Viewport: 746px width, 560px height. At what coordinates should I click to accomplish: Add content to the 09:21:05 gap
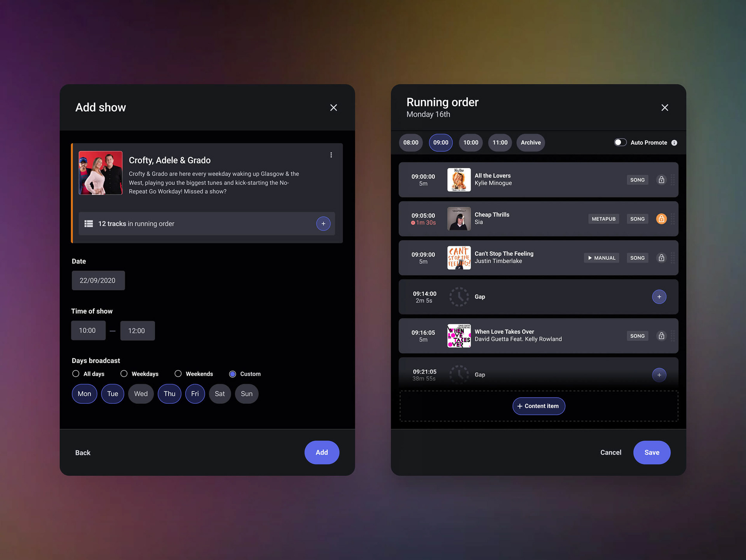pyautogui.click(x=659, y=375)
